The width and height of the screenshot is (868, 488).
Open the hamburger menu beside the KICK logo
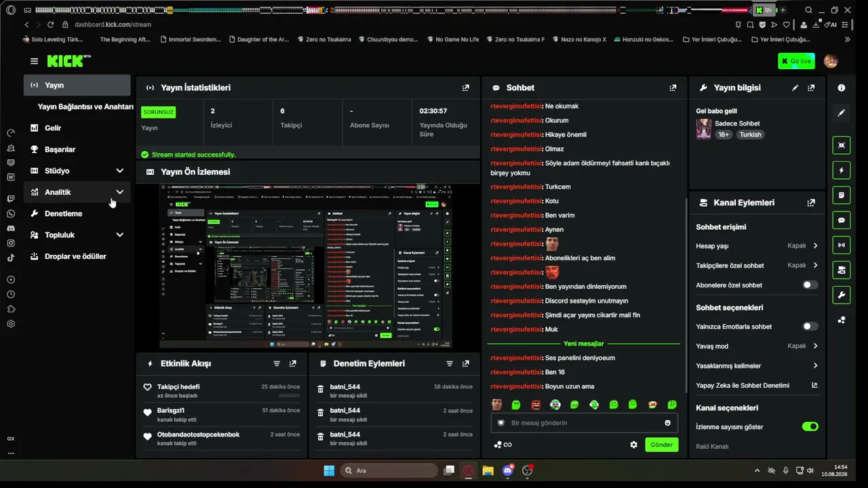tap(34, 61)
